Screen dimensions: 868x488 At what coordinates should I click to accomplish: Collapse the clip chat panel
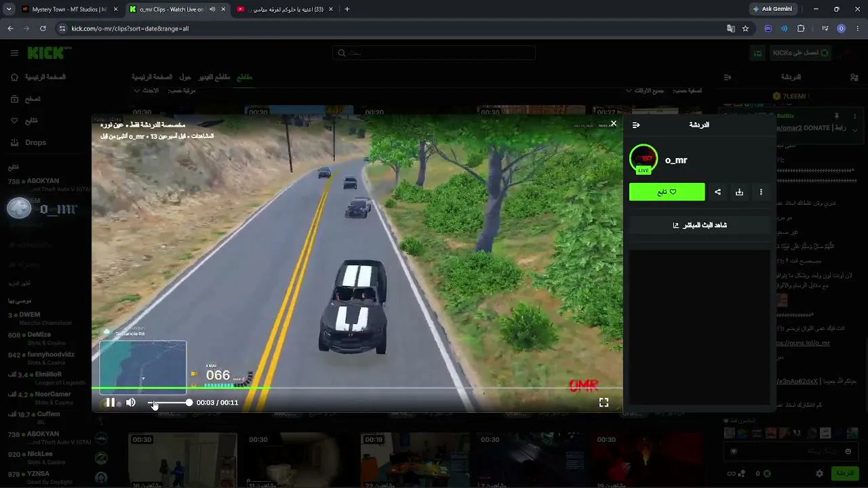tap(636, 125)
